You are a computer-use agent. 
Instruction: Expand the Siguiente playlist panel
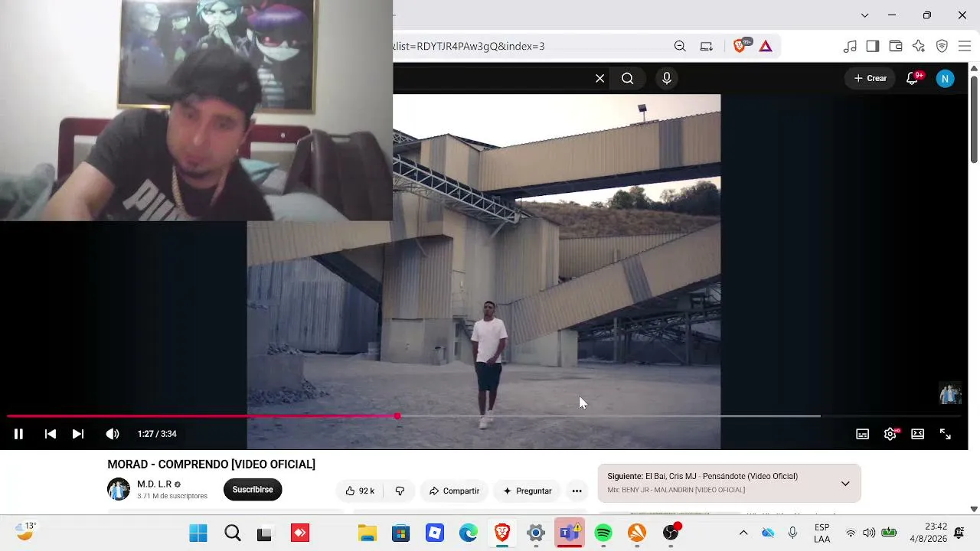[845, 483]
